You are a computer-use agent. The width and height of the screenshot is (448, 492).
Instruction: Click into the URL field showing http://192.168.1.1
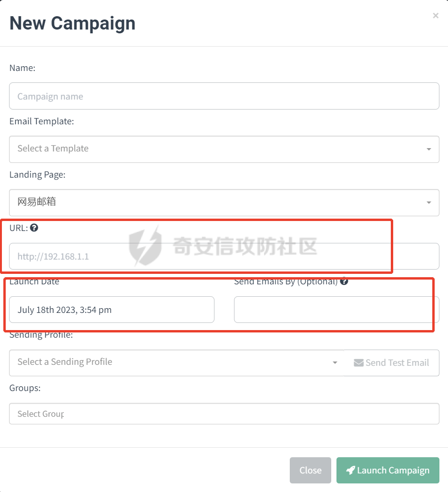(224, 256)
